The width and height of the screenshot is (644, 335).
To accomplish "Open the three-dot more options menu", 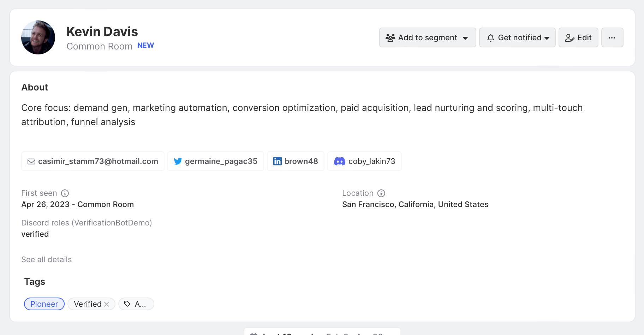I will pyautogui.click(x=612, y=37).
